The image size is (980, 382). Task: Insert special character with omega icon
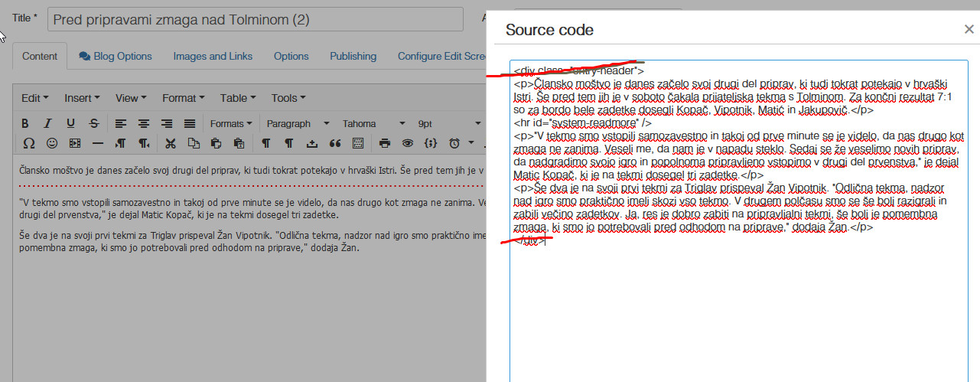pos(29,143)
